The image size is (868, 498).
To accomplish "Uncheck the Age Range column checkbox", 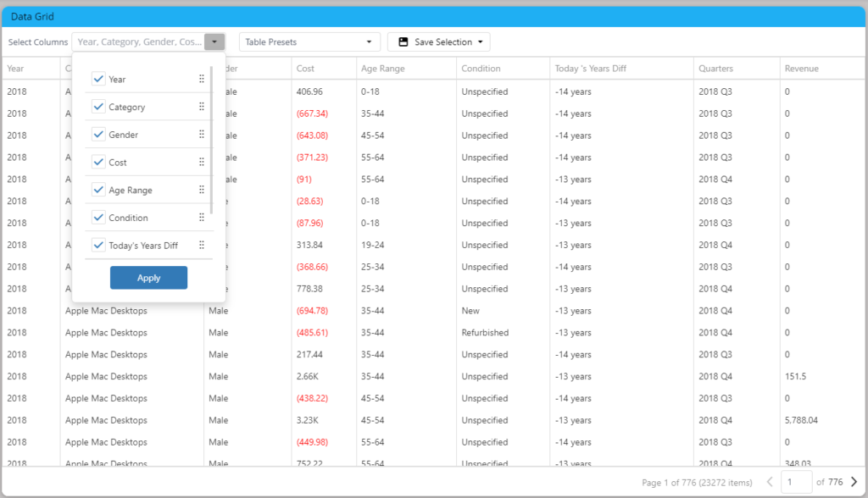I will 99,190.
